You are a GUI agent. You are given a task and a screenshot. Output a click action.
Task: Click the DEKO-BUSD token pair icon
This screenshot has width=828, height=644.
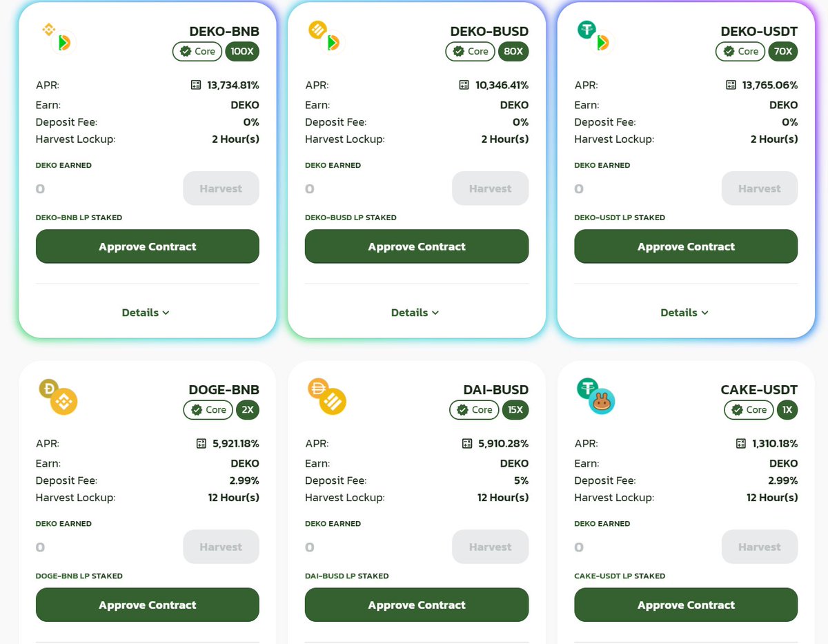325,37
